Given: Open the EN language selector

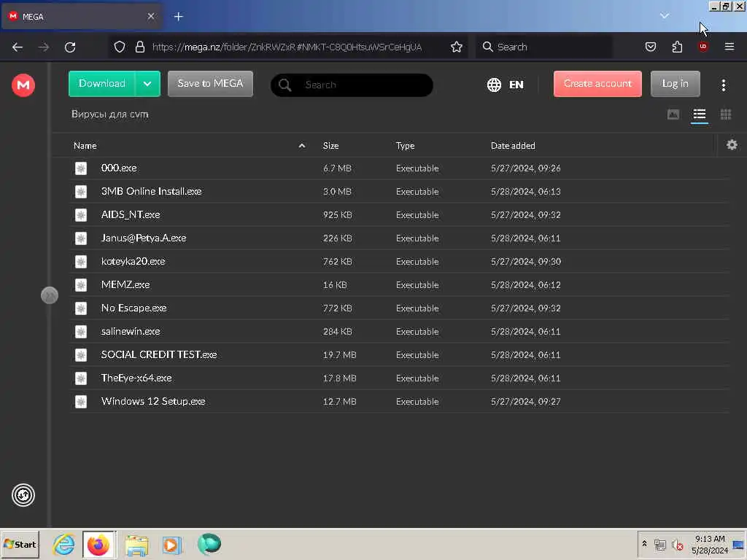Looking at the screenshot, I should 506,85.
